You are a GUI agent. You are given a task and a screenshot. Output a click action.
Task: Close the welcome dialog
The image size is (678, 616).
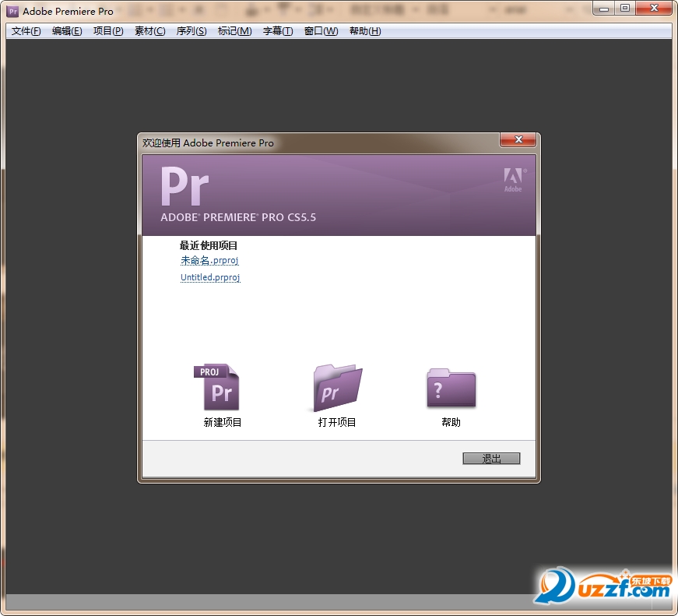[x=518, y=139]
